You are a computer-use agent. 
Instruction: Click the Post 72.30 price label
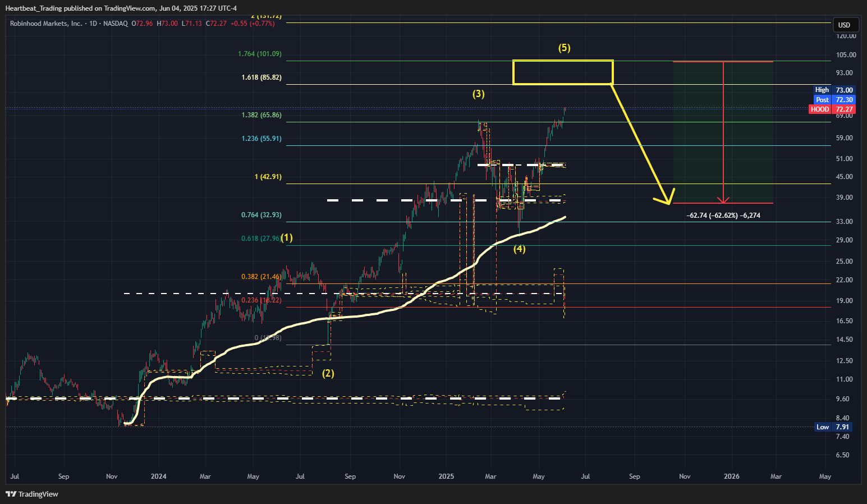coord(834,99)
